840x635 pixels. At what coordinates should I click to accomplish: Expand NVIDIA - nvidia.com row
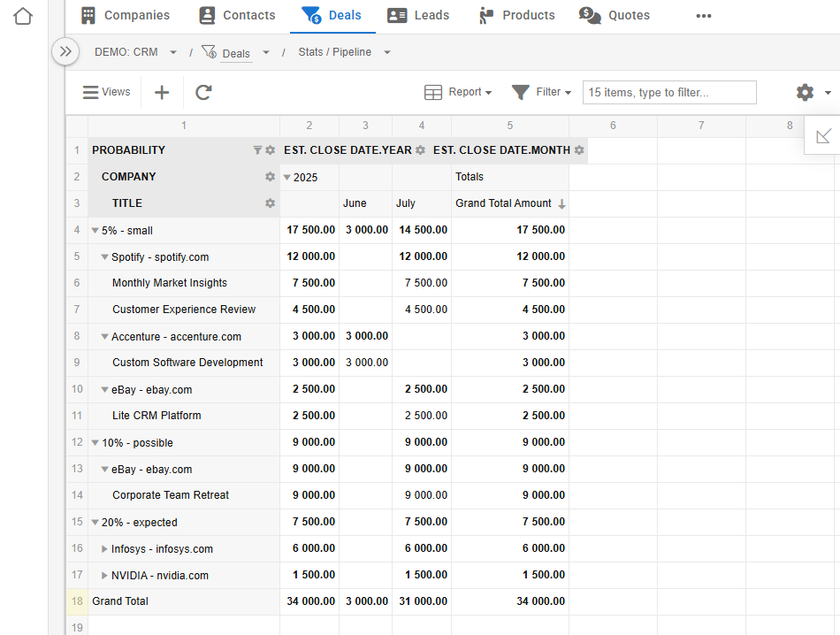tap(104, 576)
